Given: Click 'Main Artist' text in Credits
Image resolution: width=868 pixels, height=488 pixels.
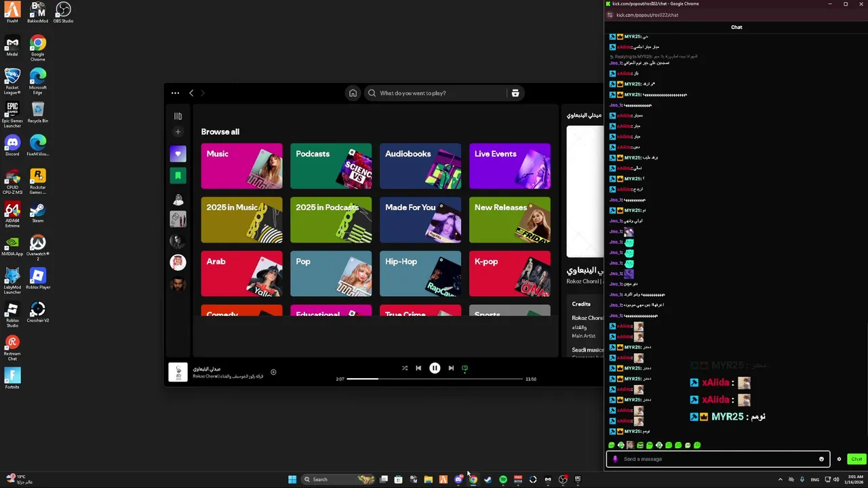Looking at the screenshot, I should [584, 335].
